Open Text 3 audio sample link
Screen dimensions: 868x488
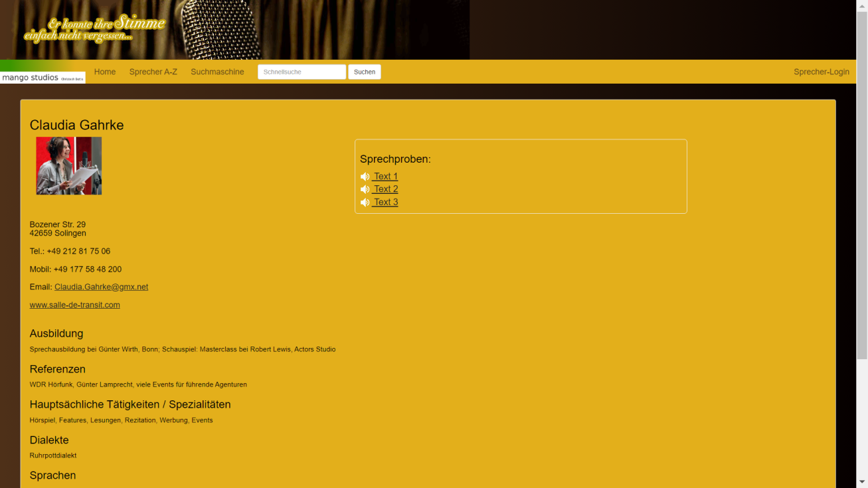[x=385, y=202]
